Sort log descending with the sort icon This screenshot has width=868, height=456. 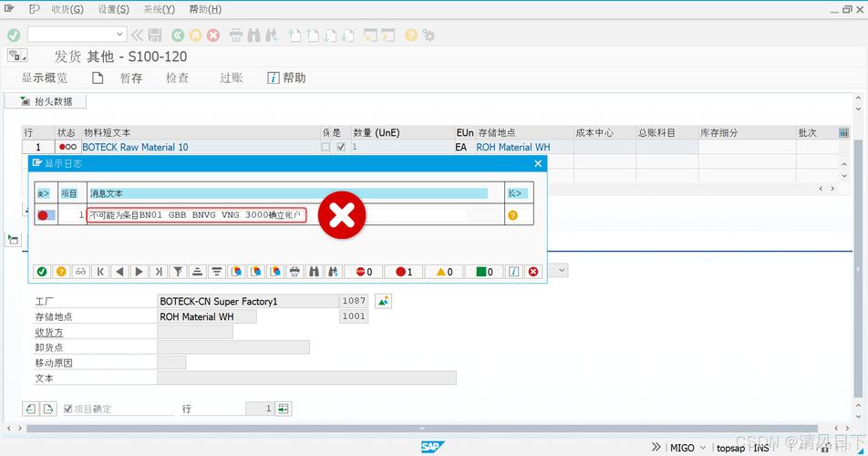click(x=216, y=272)
